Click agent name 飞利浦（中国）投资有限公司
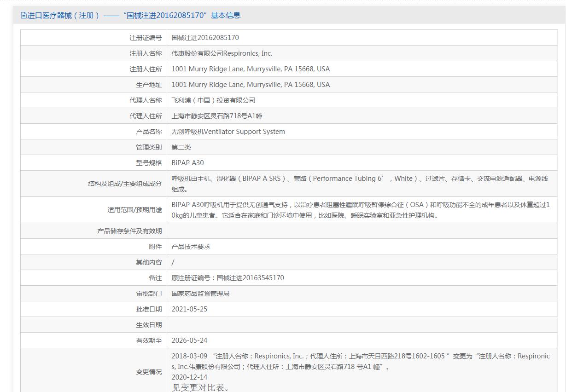 (x=213, y=100)
